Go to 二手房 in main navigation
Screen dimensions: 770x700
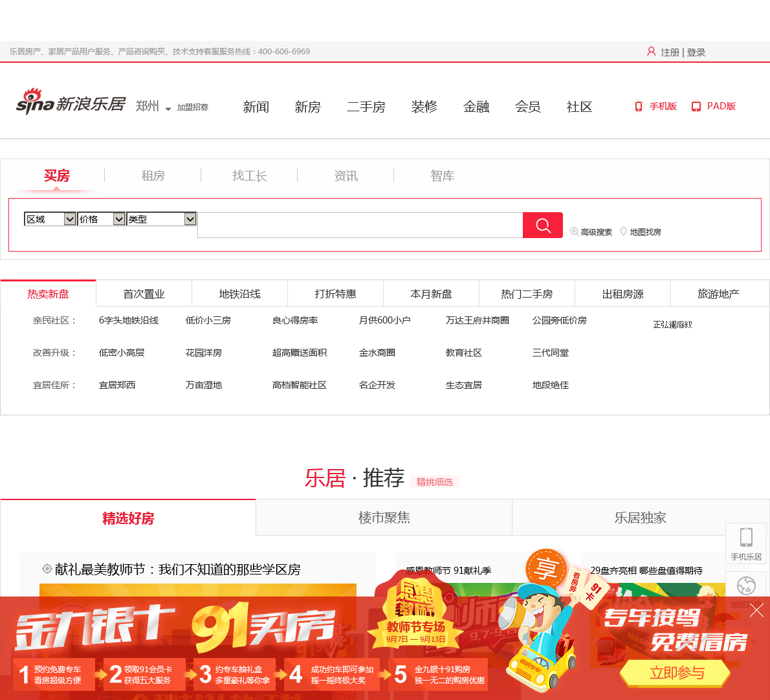click(x=366, y=107)
